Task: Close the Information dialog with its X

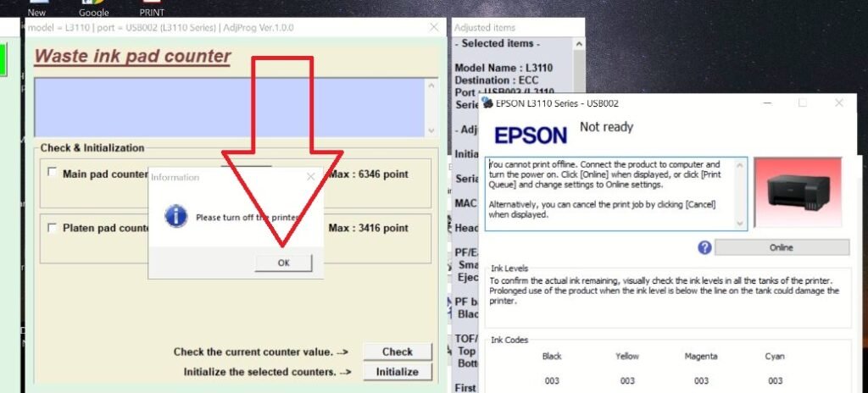Action: [310, 176]
